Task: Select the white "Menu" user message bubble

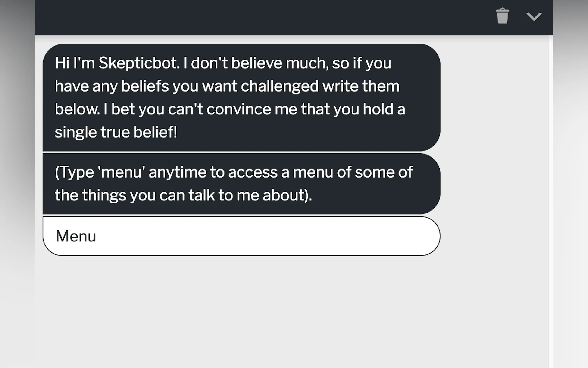Action: point(241,236)
